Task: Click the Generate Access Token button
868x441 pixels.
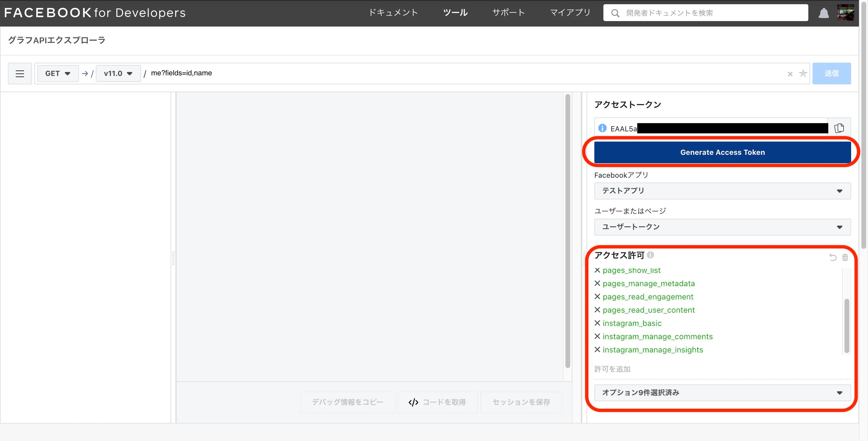Action: pos(722,152)
